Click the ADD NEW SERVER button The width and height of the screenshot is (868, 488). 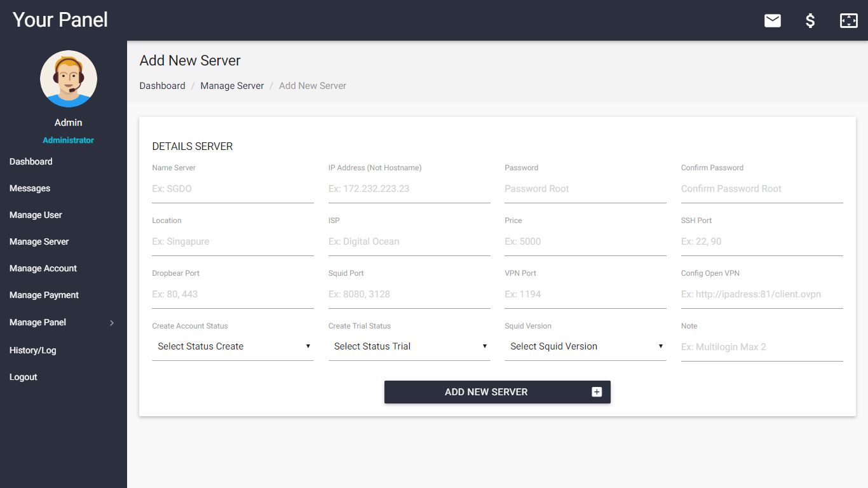tap(486, 392)
